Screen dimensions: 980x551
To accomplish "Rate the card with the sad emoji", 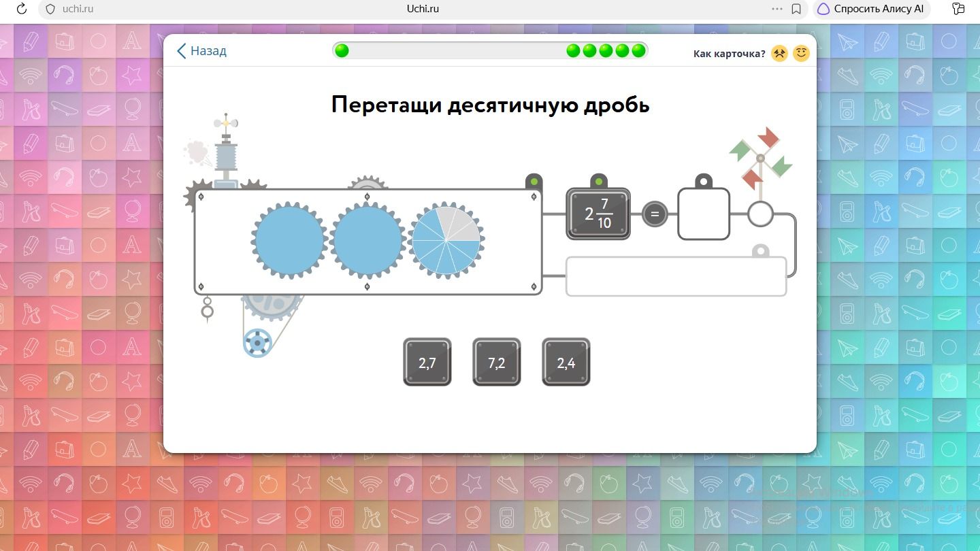I will 779,53.
